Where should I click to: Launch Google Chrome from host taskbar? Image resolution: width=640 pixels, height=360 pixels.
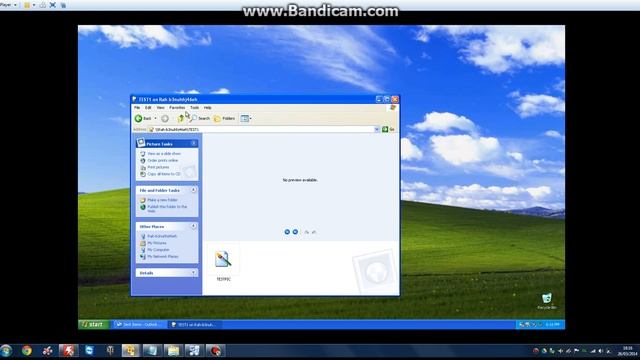[27, 351]
